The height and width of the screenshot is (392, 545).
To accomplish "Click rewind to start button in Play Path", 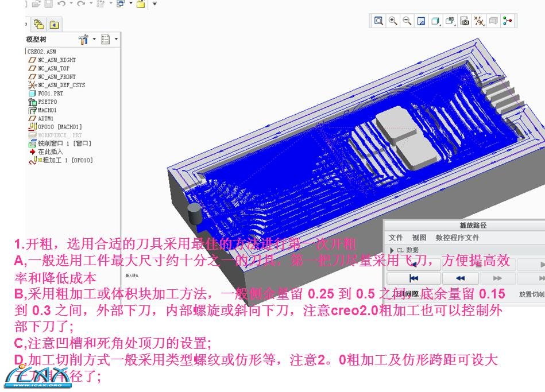I will click(x=413, y=278).
